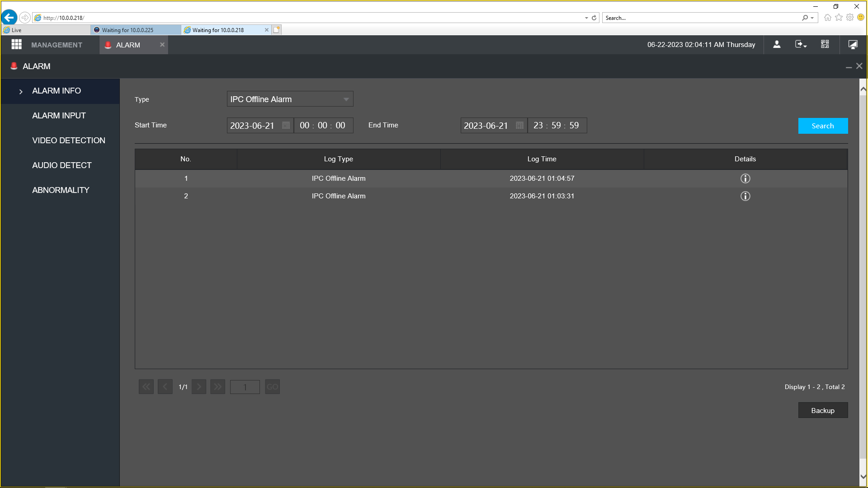Open browser favorites star

pos(839,18)
